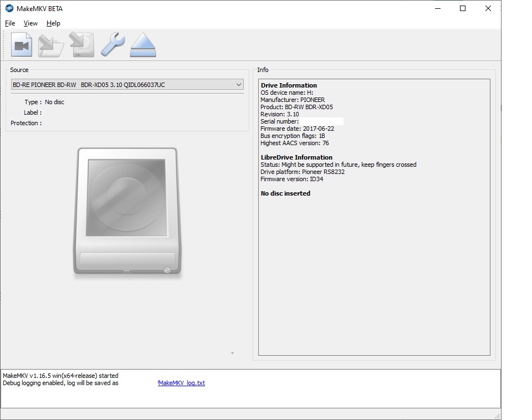Click the Backup disc toolbar icon
The height and width of the screenshot is (420, 532).
point(81,45)
